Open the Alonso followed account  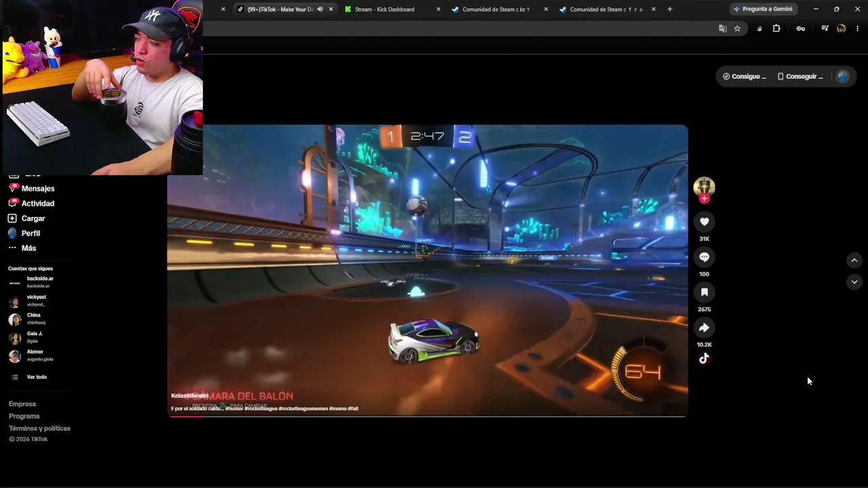coord(31,356)
